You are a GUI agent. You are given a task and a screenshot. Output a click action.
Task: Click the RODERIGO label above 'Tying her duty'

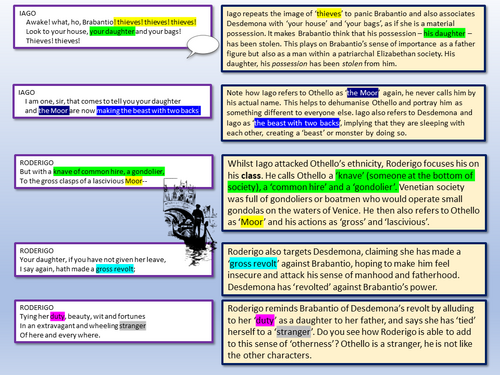tap(36, 307)
